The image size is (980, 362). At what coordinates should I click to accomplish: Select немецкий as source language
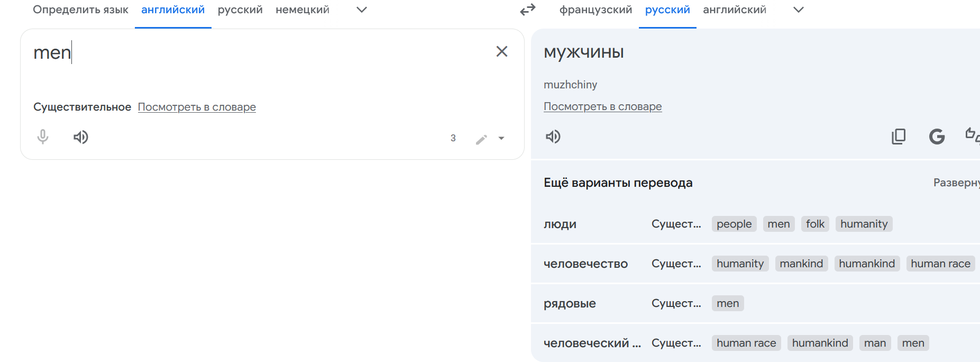point(303,10)
